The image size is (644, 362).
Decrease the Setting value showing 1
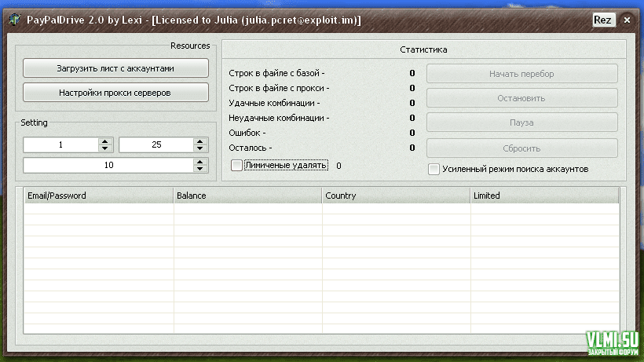(x=105, y=148)
